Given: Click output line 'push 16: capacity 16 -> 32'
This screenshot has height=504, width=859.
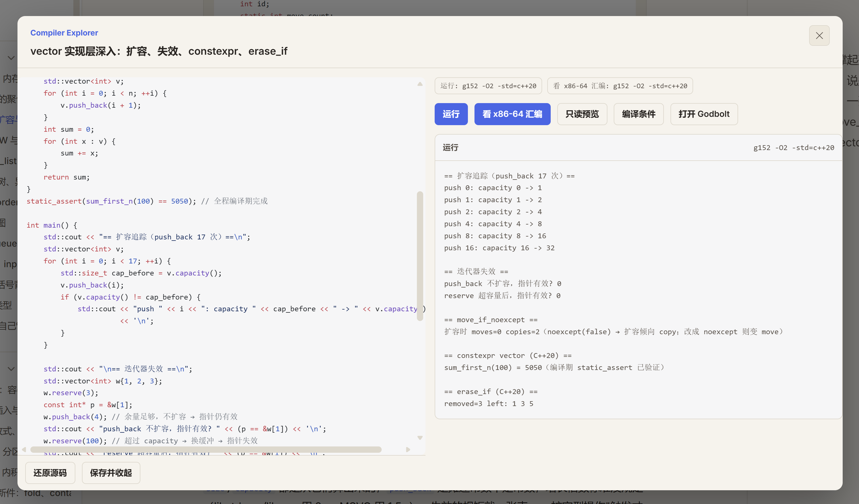Looking at the screenshot, I should [499, 248].
